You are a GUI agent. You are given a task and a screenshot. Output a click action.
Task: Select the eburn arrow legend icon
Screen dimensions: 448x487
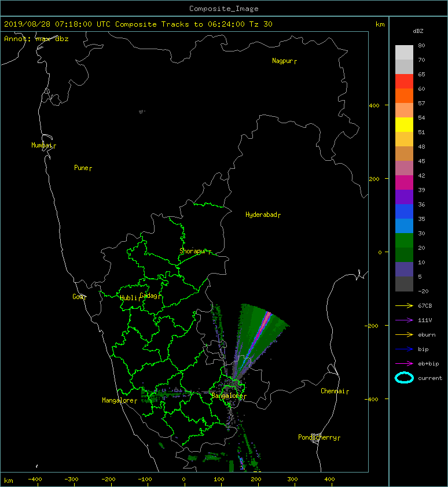coord(404,335)
